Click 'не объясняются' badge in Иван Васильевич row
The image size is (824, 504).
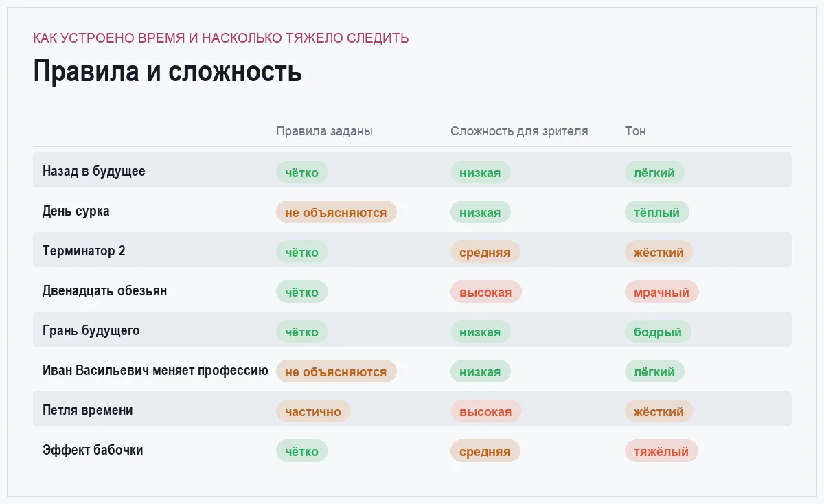(x=336, y=371)
